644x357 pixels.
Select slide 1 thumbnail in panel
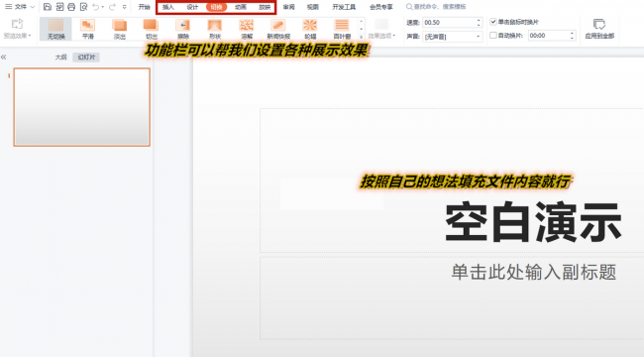tap(82, 107)
